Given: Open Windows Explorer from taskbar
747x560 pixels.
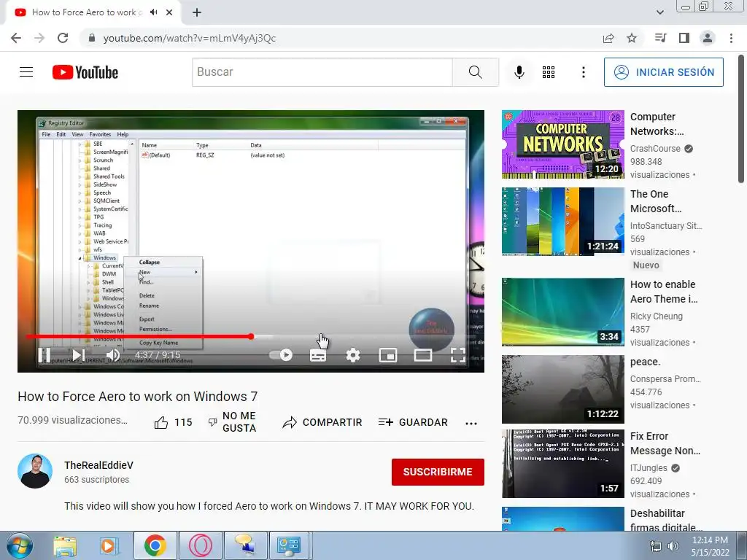Looking at the screenshot, I should [65, 545].
